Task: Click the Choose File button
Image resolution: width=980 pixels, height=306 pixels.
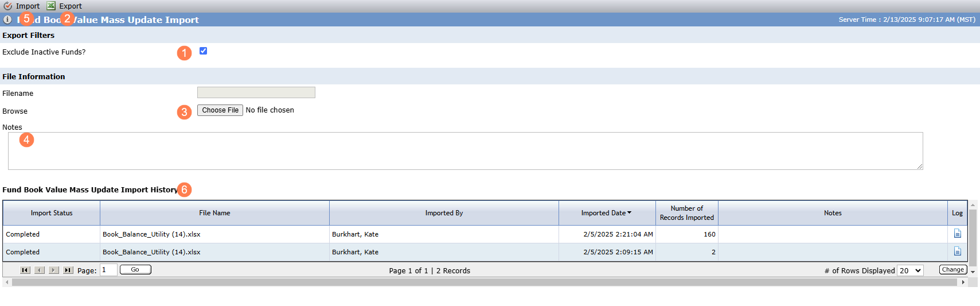Action: 220,110
